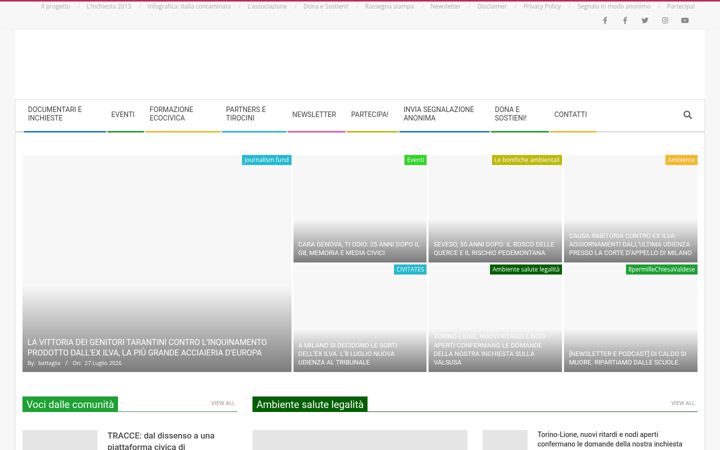Screen dimensions: 720x450
Task: Open the search magnifier icon
Action: coord(687,115)
